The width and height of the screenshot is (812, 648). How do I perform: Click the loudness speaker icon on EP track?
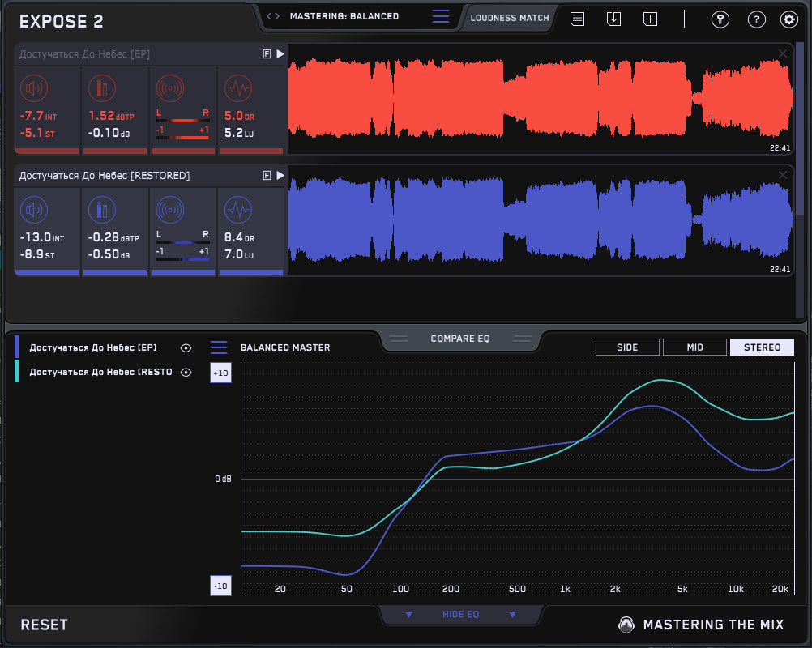click(32, 88)
